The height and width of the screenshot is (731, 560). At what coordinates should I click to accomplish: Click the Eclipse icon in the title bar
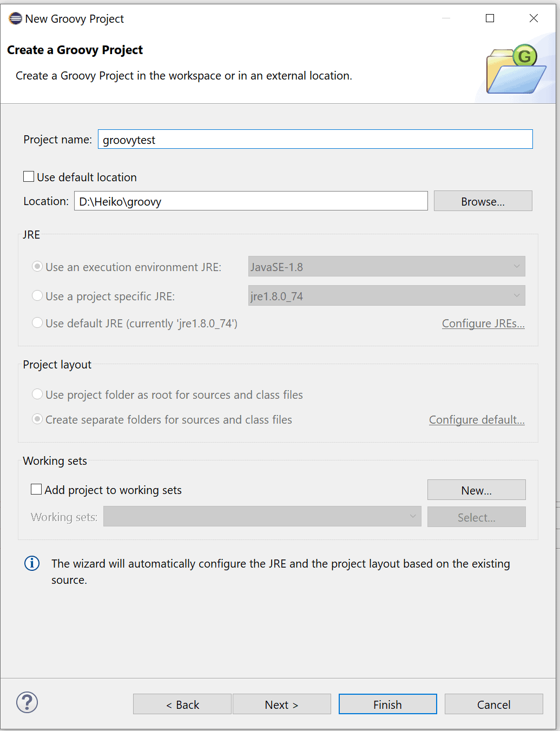point(15,18)
